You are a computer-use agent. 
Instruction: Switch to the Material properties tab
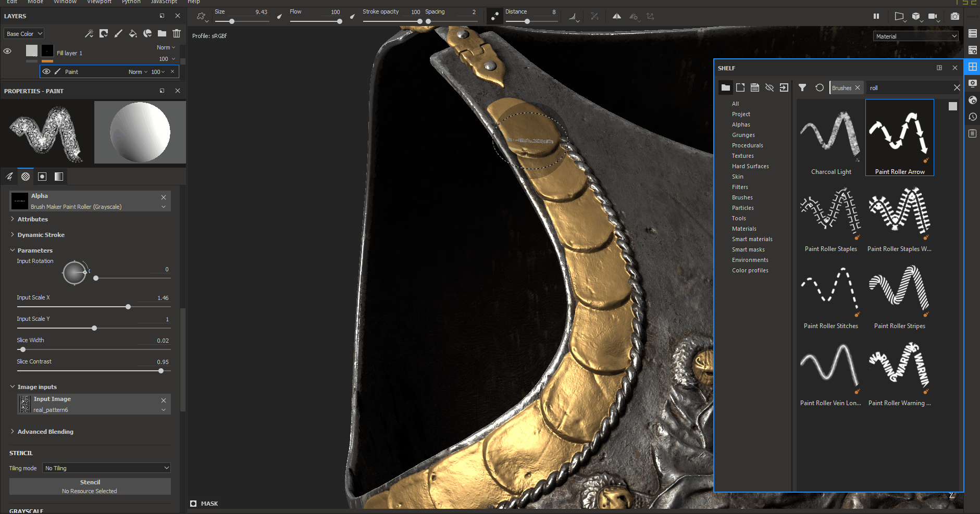(x=59, y=177)
